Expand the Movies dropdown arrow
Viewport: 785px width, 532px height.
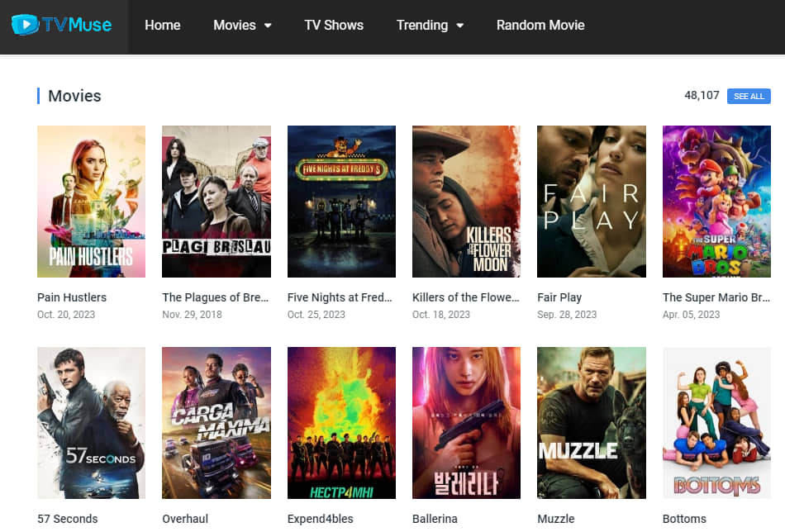[x=268, y=26]
